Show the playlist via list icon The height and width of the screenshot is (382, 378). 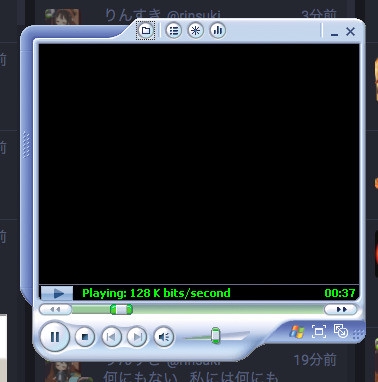[174, 31]
